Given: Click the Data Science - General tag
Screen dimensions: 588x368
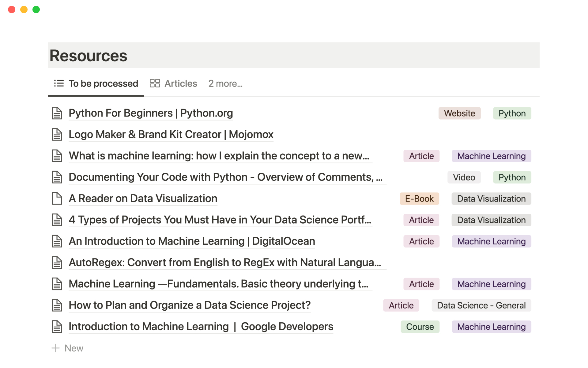Looking at the screenshot, I should click(x=481, y=305).
